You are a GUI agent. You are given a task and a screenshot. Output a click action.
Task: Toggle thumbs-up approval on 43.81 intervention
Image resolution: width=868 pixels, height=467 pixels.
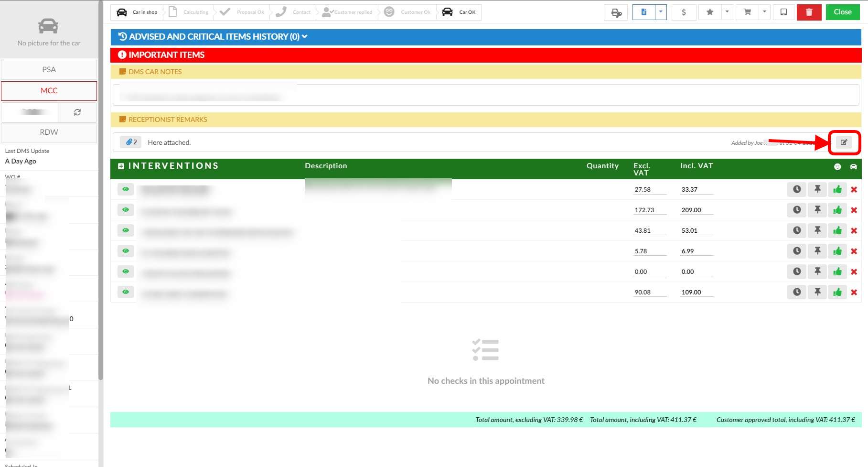coord(837,231)
